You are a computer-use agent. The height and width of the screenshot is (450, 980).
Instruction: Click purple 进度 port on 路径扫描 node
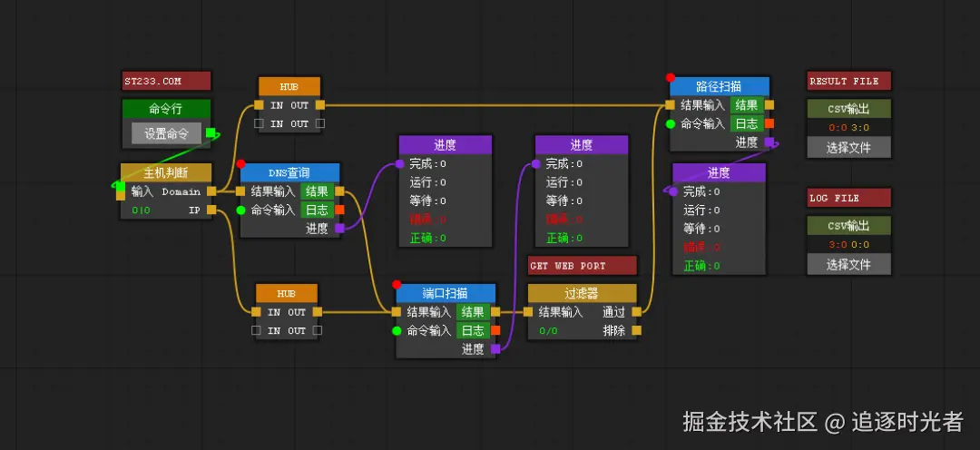point(769,142)
